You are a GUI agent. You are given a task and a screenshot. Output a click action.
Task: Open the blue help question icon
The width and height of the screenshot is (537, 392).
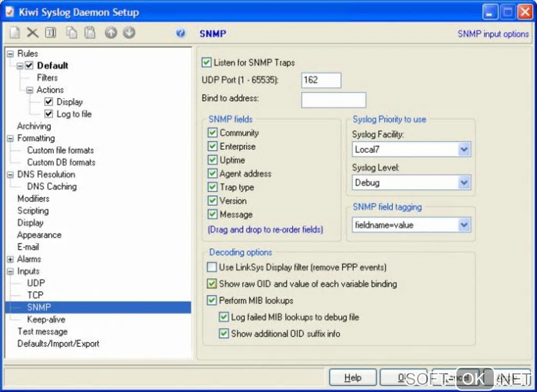(x=181, y=33)
